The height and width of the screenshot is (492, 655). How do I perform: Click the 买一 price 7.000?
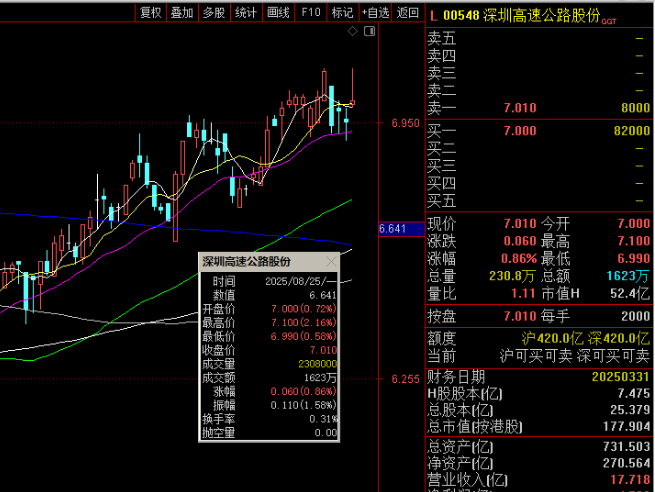pyautogui.click(x=520, y=131)
